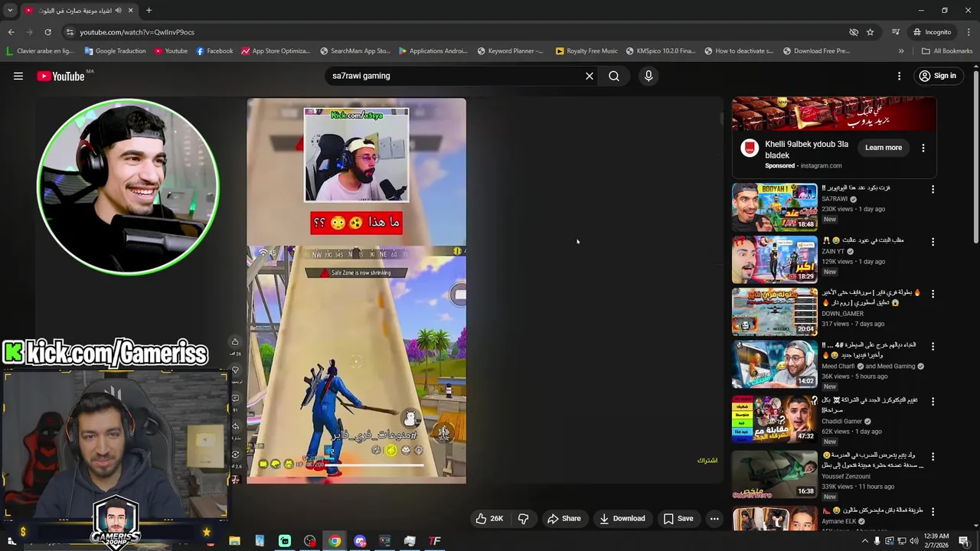Play SA7RAWI 18:48 video thumbnail
Viewport: 980px width, 551px height.
[774, 207]
